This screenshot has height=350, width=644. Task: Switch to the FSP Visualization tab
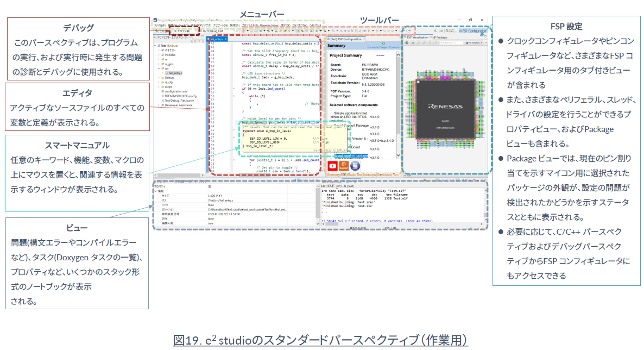click(418, 37)
